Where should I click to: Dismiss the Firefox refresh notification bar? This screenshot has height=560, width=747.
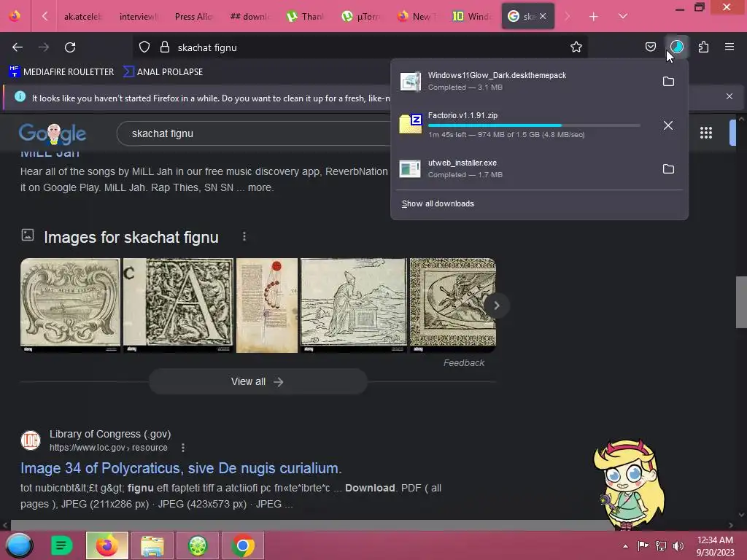pos(729,96)
